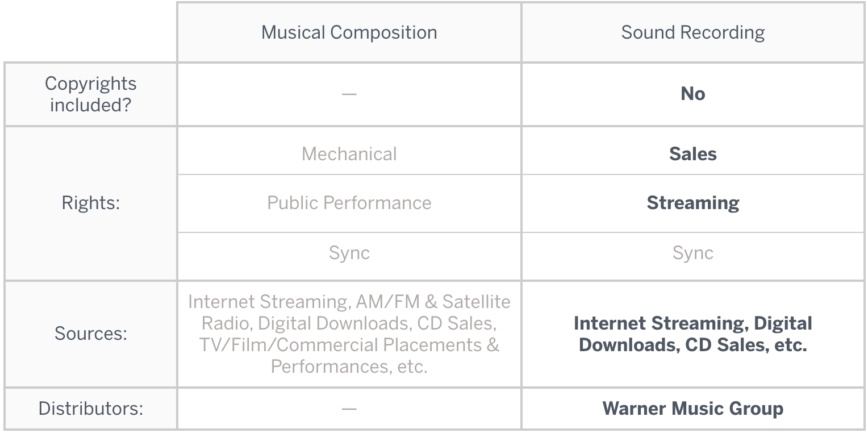Image resolution: width=868 pixels, height=433 pixels.
Task: Click the dash in Musical Composition copyrights row
Action: click(349, 94)
